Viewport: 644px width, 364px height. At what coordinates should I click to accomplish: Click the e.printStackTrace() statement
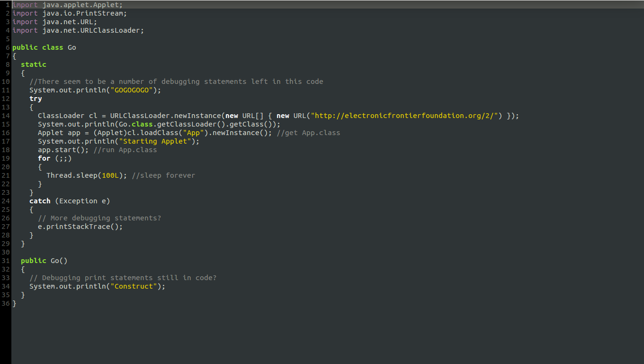point(80,226)
